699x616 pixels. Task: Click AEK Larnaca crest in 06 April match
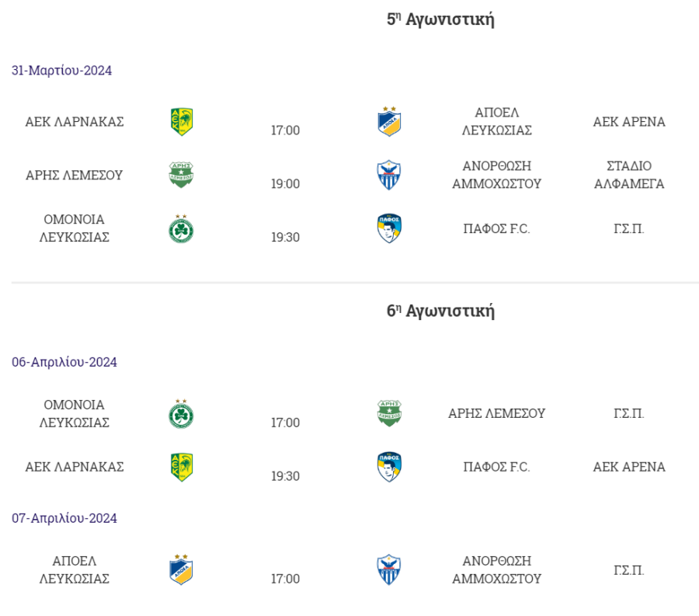point(182,467)
